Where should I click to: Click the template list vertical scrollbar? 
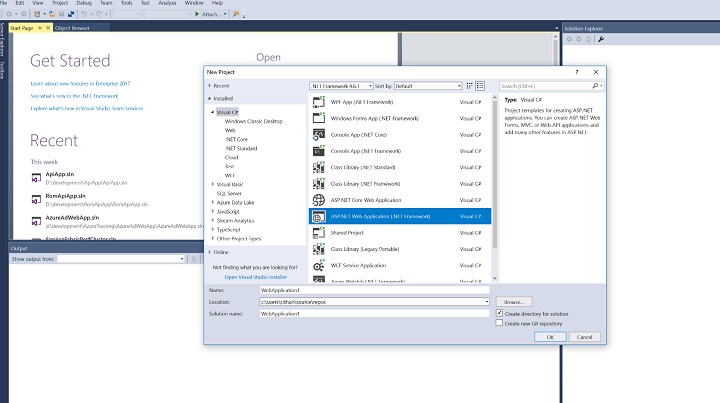pyautogui.click(x=495, y=174)
